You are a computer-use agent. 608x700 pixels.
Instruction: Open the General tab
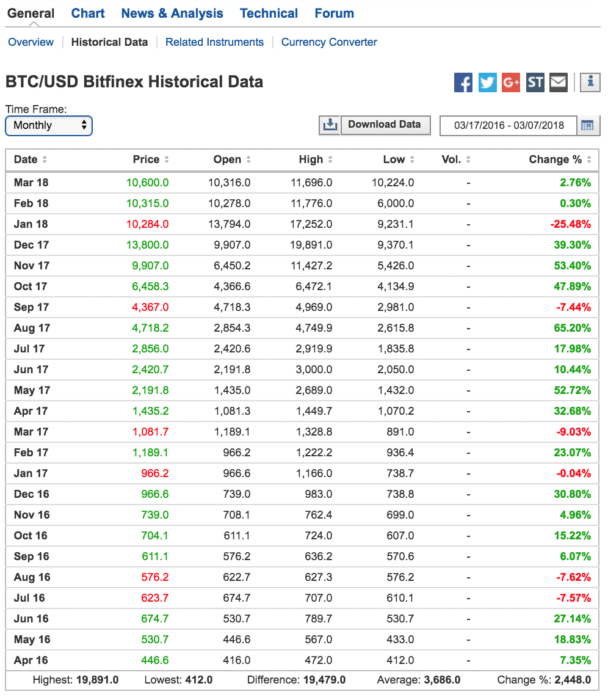pos(31,13)
